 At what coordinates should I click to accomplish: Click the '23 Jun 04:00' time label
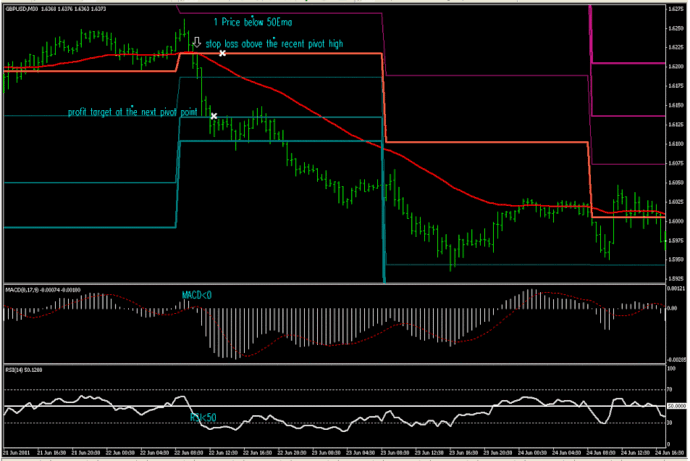(360, 453)
